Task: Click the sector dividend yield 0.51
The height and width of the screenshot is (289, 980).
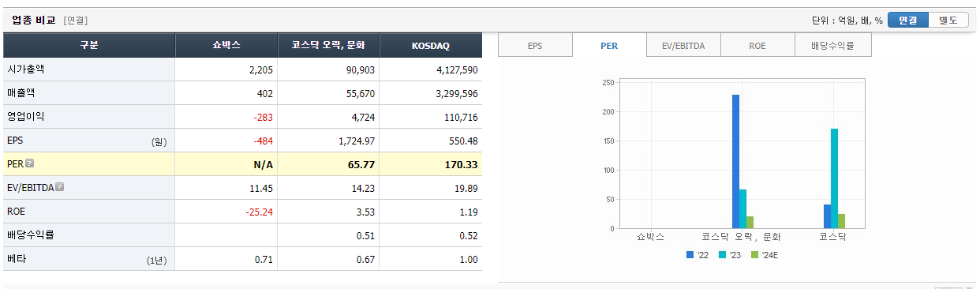Action: point(365,236)
